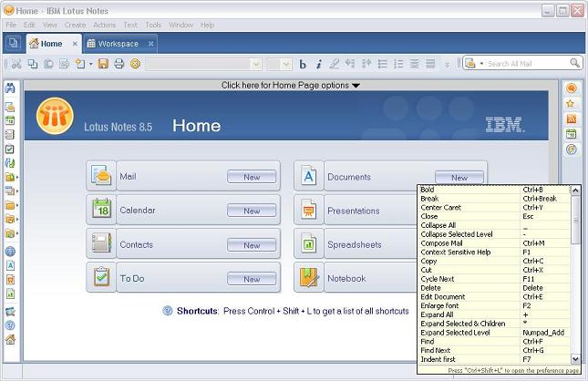Click the Save disk toolbar icon
Image resolution: width=588 pixels, height=381 pixels.
pos(103,64)
